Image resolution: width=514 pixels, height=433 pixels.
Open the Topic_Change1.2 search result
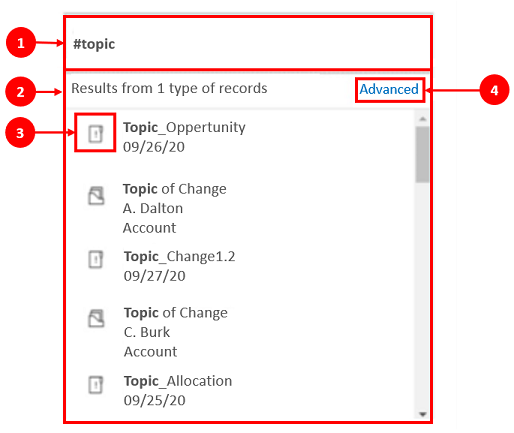[x=180, y=257]
